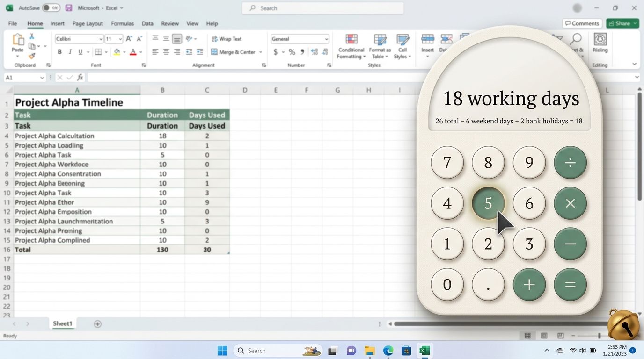Toggle Underline formatting
Image resolution: width=644 pixels, height=359 pixels.
click(x=80, y=52)
